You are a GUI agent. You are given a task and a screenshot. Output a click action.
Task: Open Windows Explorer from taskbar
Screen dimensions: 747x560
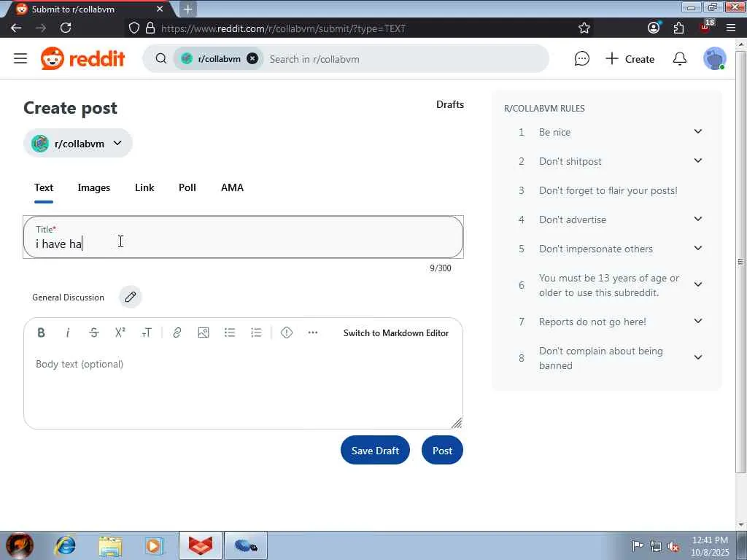[x=111, y=545]
